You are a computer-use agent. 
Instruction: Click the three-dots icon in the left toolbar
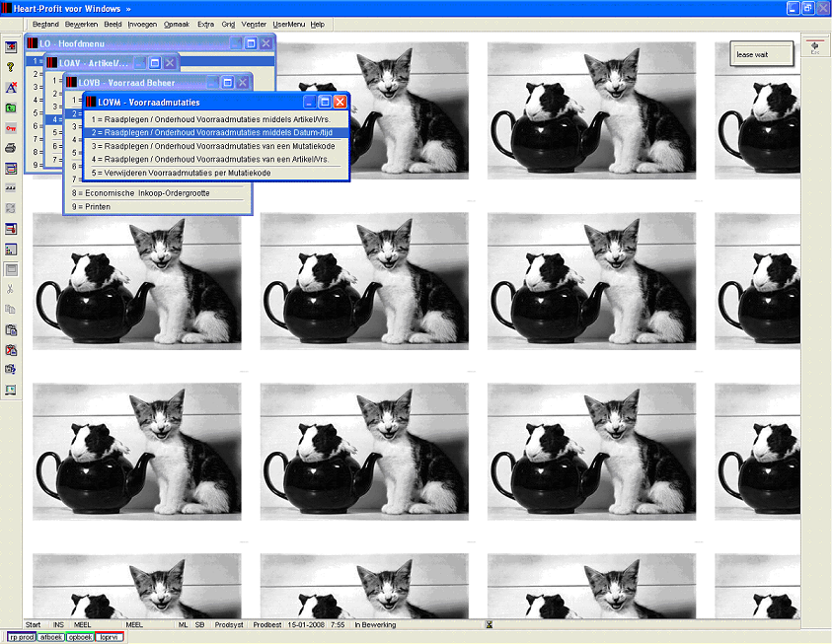11,188
